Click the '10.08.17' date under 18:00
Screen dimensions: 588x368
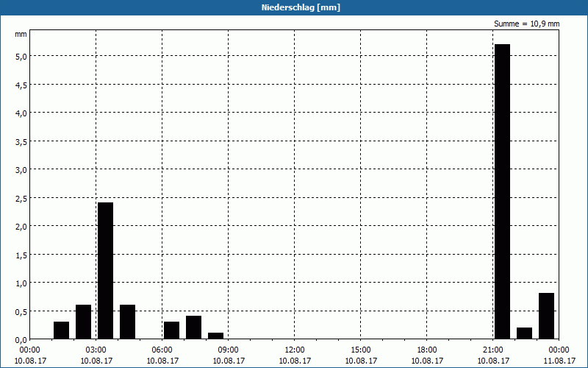427,361
